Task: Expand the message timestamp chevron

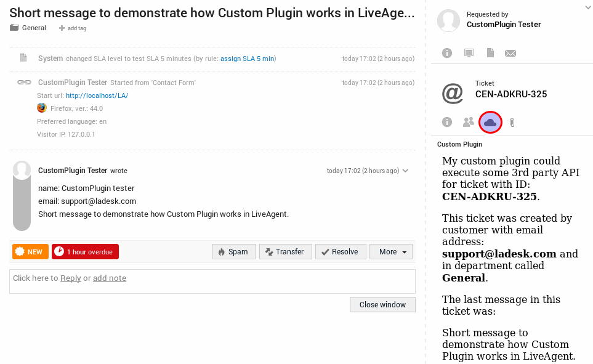Action: point(405,171)
